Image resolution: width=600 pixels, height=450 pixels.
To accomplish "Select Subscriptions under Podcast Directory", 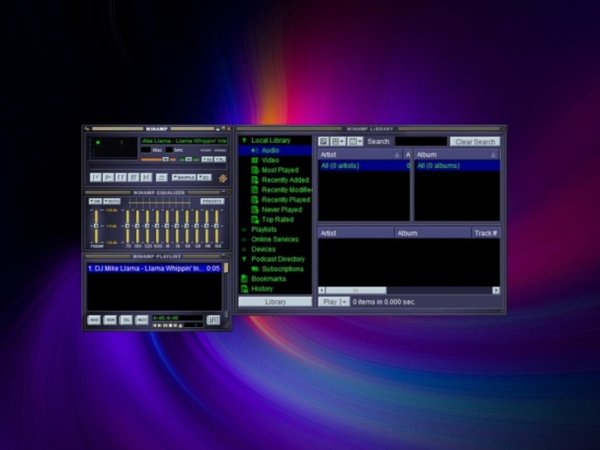I will tap(282, 269).
